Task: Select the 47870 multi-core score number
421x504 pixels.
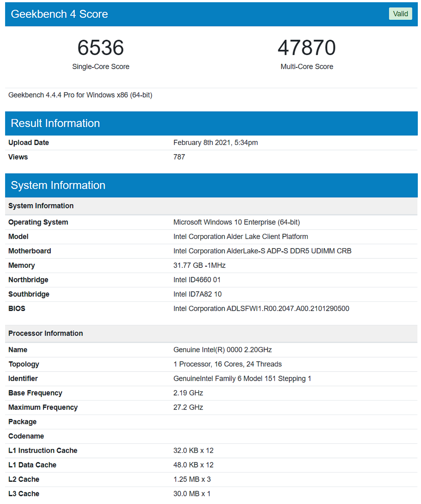Action: click(307, 47)
